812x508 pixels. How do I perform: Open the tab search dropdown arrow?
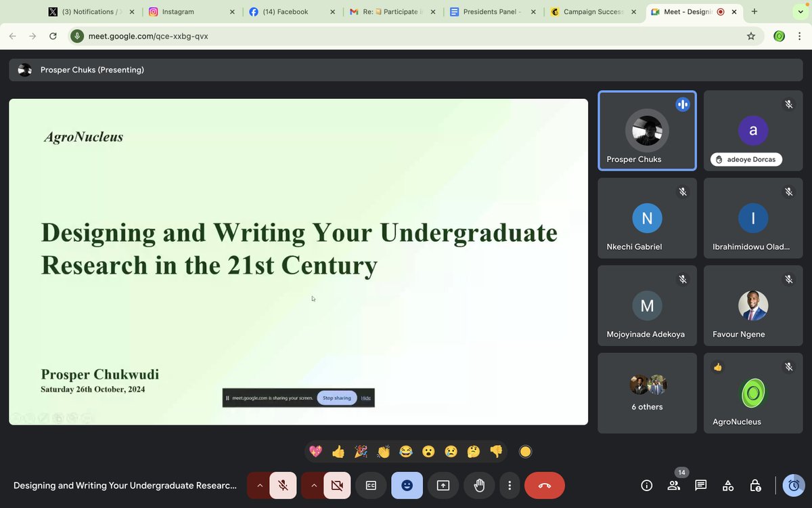800,12
